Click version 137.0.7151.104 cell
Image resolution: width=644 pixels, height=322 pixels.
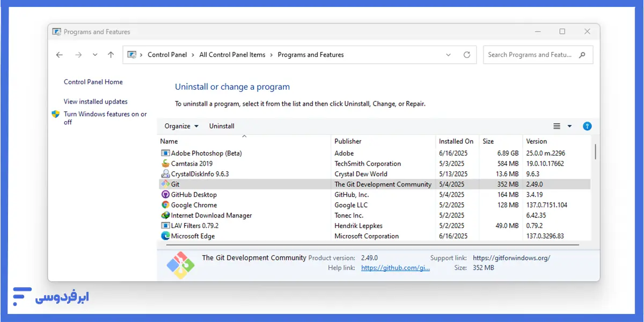[547, 205]
